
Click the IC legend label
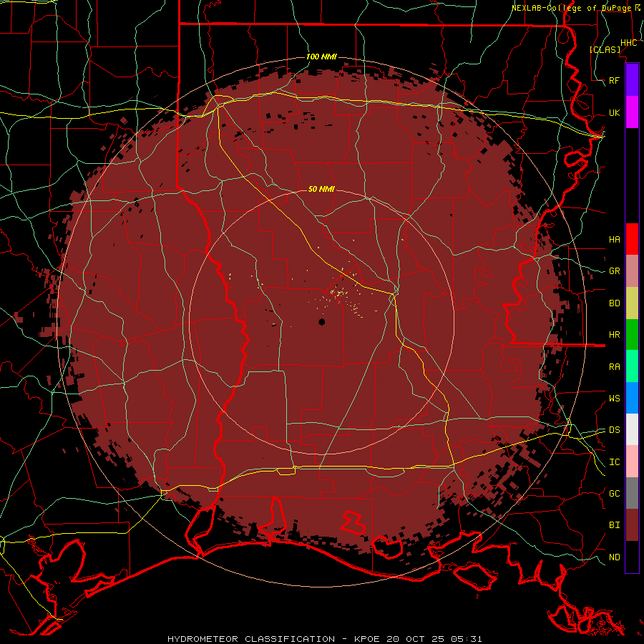(x=615, y=462)
